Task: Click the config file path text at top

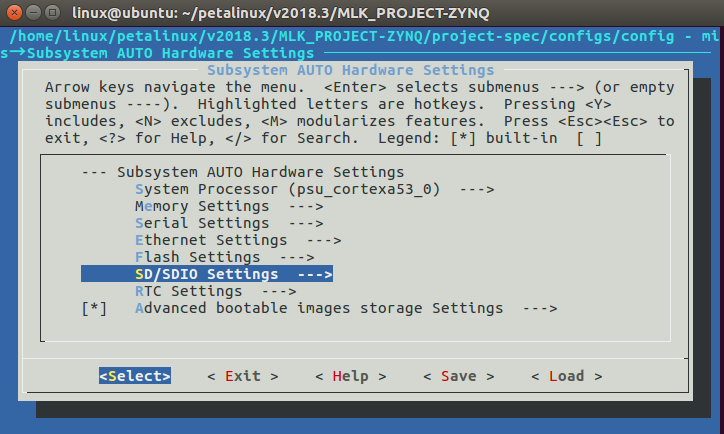Action: coord(342,36)
